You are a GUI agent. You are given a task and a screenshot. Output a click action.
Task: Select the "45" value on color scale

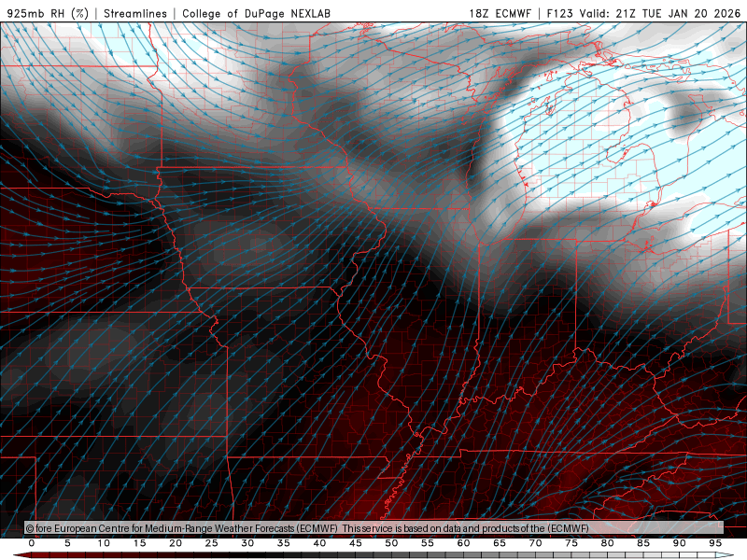tap(356, 543)
